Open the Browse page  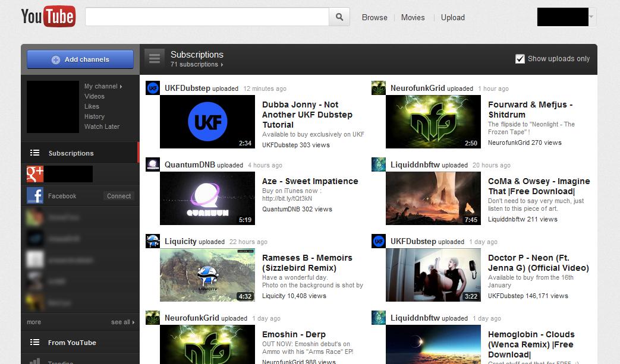click(374, 17)
